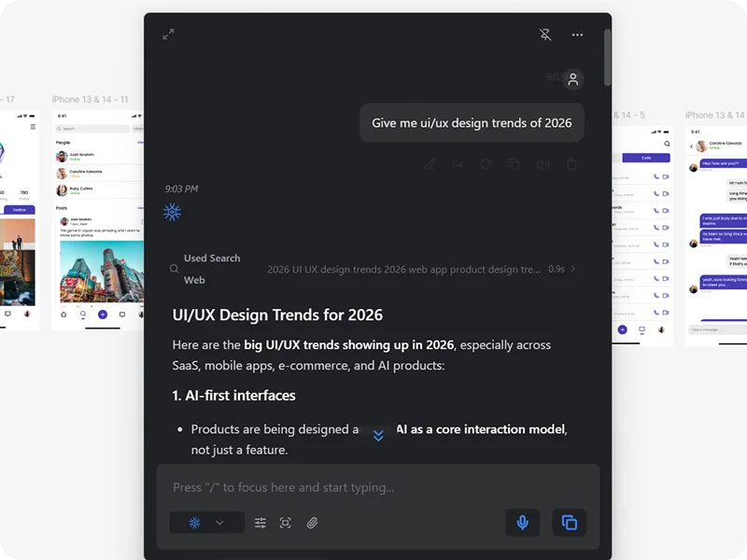Image resolution: width=747 pixels, height=560 pixels.
Task: Select the Calls tab in iPhone 13 & 14 - 5 frame
Action: pos(646,158)
